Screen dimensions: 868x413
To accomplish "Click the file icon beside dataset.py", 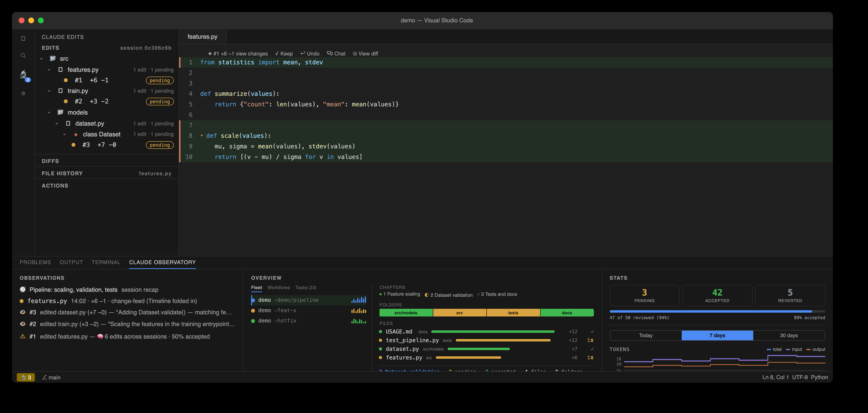I will pyautogui.click(x=68, y=123).
